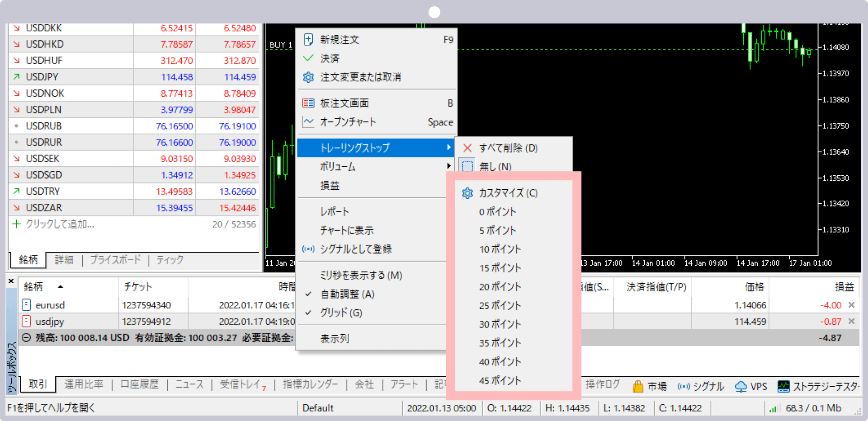
Task: Click the チケット column header
Action: [138, 287]
